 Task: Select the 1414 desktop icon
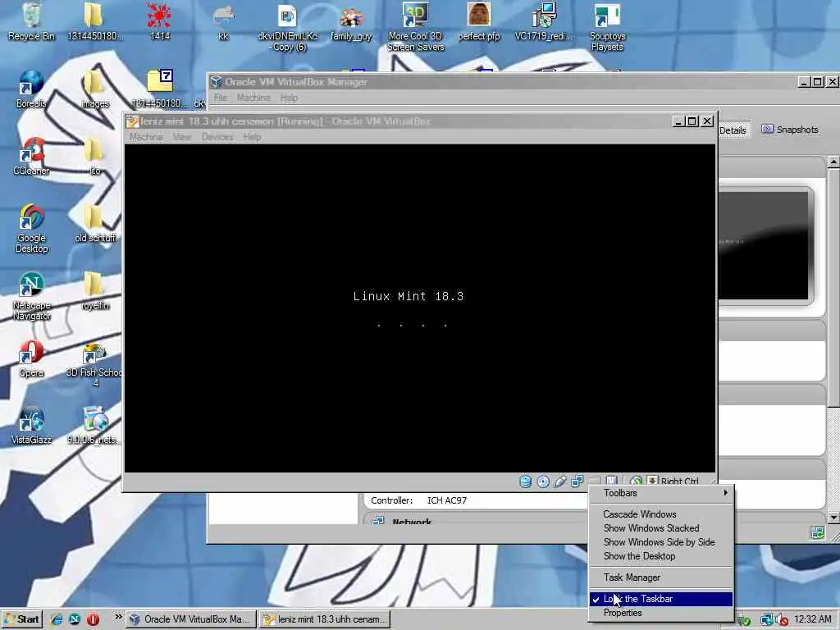tap(160, 21)
